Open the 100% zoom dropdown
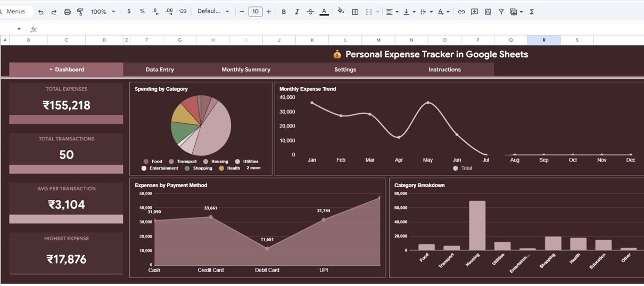The width and height of the screenshot is (644, 286). click(x=103, y=12)
